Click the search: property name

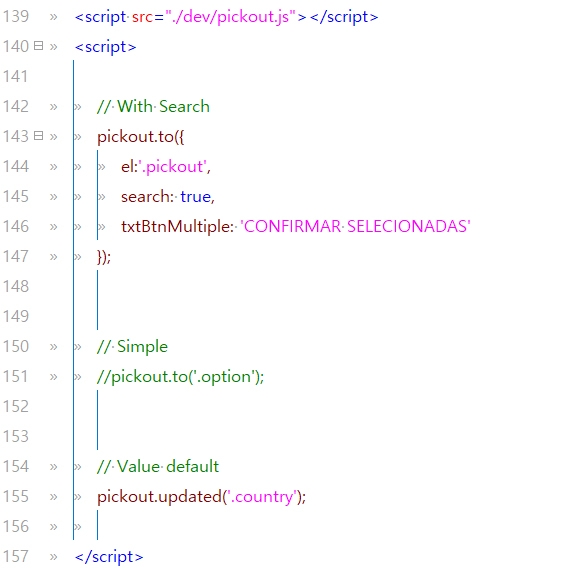pyautogui.click(x=147, y=197)
